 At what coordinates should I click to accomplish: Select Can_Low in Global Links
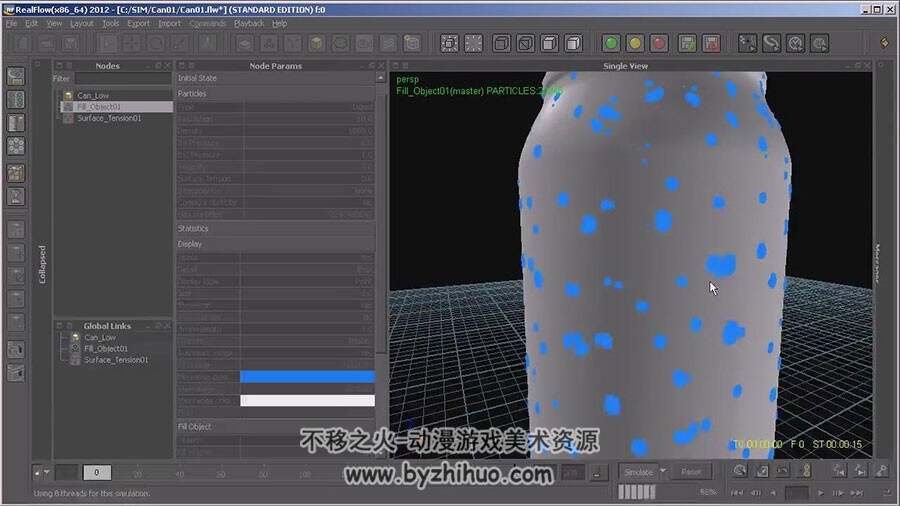pyautogui.click(x=100, y=337)
